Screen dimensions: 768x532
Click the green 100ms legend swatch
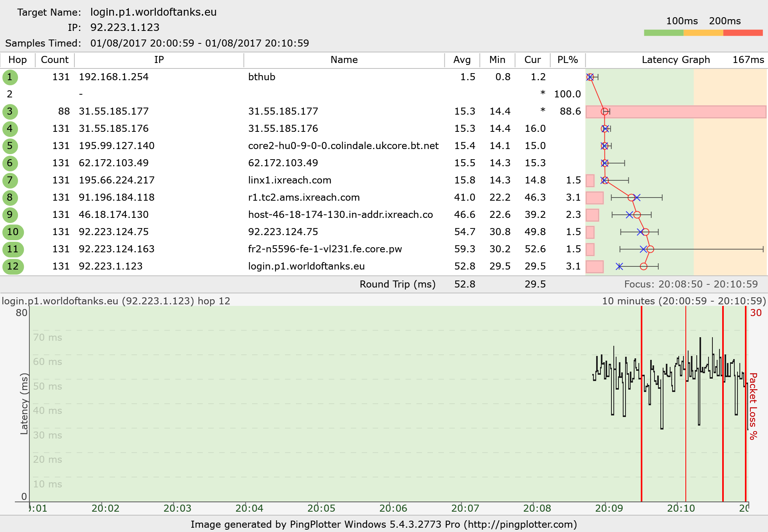coord(663,33)
